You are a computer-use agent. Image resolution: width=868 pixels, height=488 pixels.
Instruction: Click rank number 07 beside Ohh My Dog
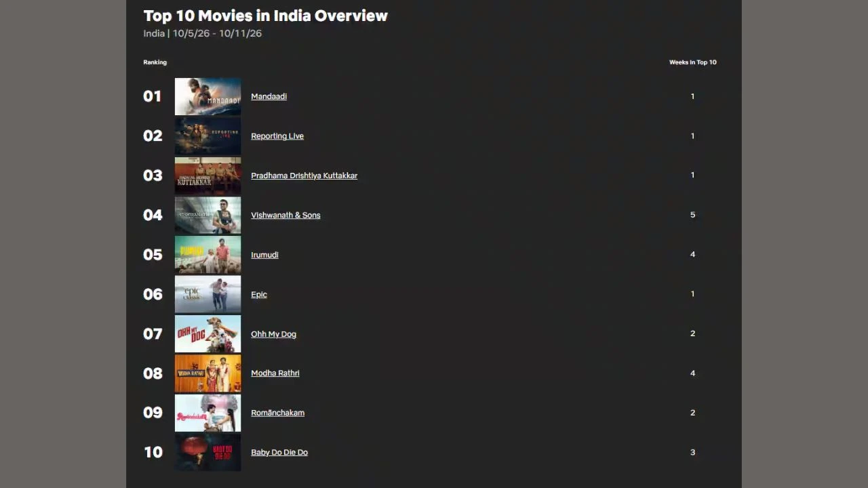153,334
